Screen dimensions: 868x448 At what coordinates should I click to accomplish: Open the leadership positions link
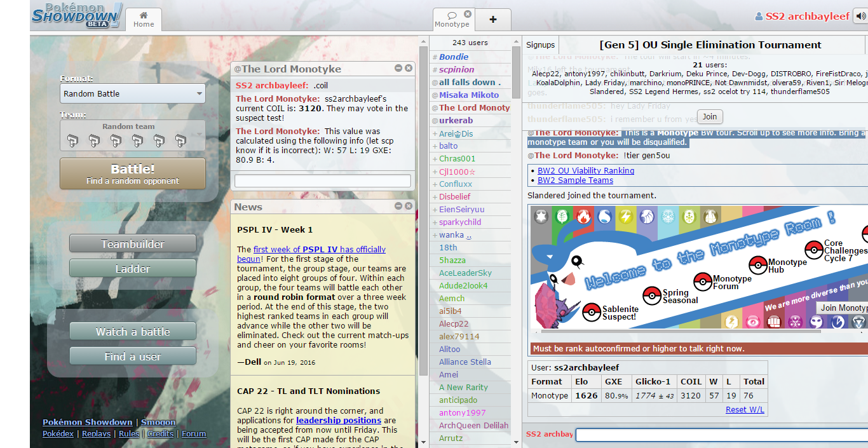339,420
